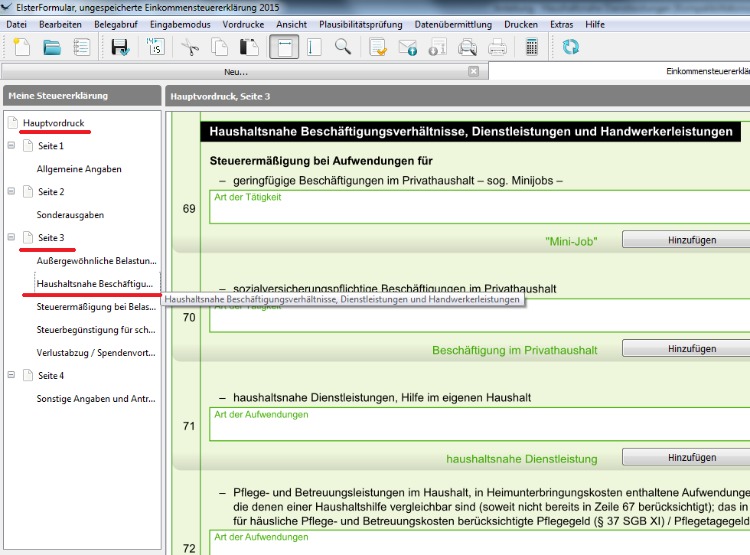
Task: Select Seite 1 in the tree
Action: pyautogui.click(x=51, y=146)
